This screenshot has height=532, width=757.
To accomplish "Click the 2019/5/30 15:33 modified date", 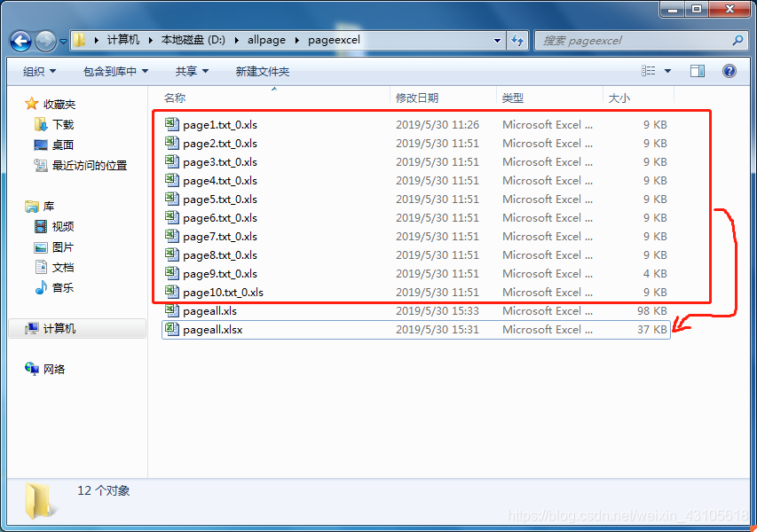I will click(438, 311).
